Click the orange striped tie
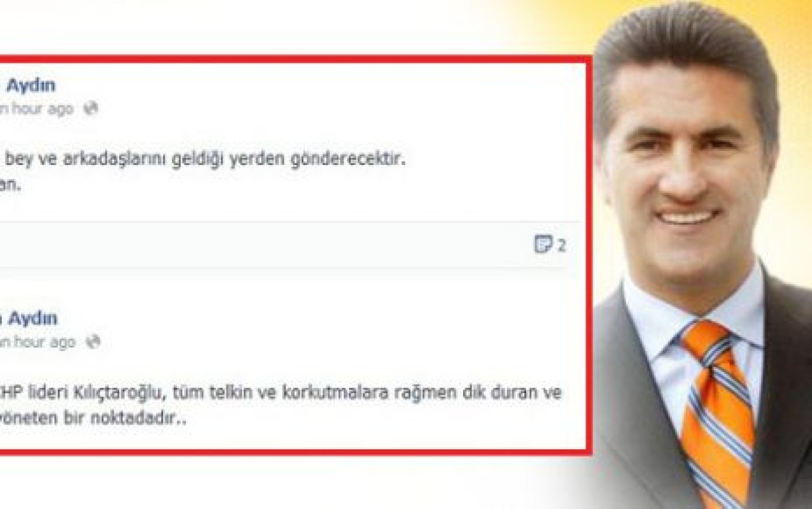812x509 pixels. [x=717, y=413]
